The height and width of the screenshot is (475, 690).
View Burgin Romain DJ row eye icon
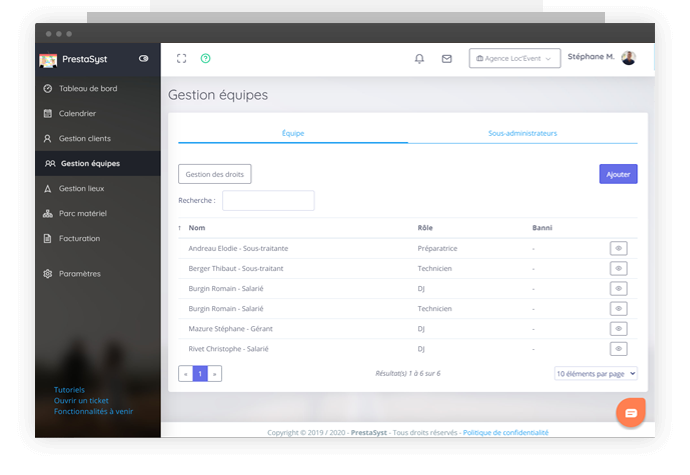tap(618, 289)
